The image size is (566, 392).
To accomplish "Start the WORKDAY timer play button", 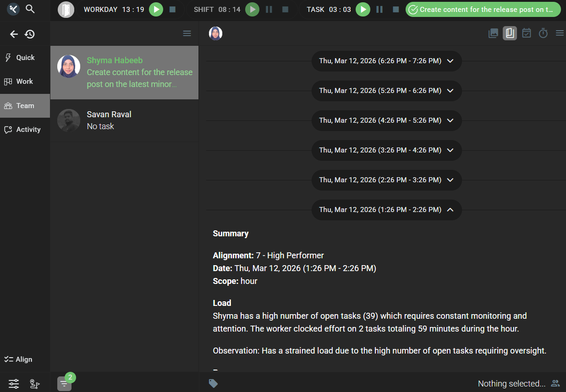I will 156,10.
